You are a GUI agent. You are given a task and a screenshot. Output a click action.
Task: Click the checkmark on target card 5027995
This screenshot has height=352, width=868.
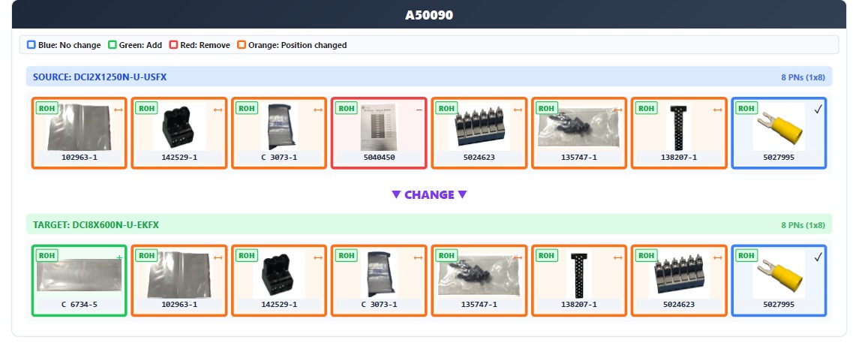(x=818, y=257)
